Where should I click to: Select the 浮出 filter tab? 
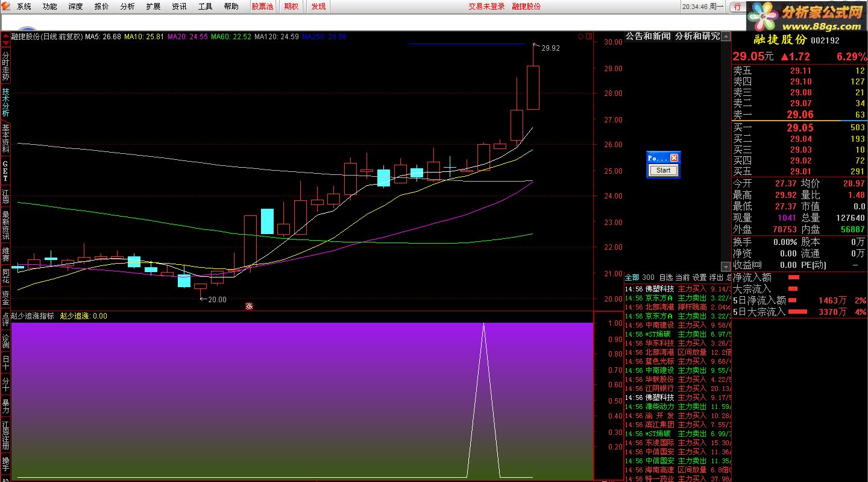tap(716, 277)
